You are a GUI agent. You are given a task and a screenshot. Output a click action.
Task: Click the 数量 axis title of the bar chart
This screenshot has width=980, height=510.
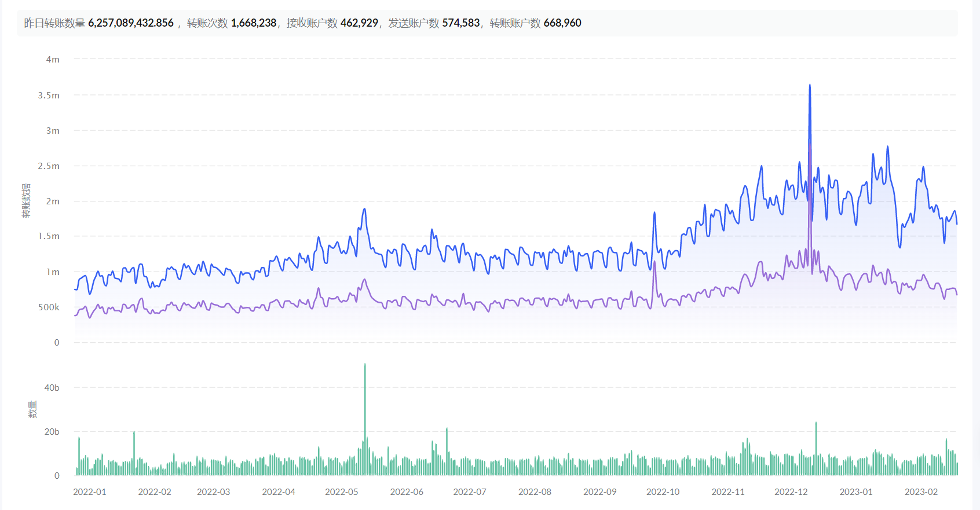[x=32, y=409]
